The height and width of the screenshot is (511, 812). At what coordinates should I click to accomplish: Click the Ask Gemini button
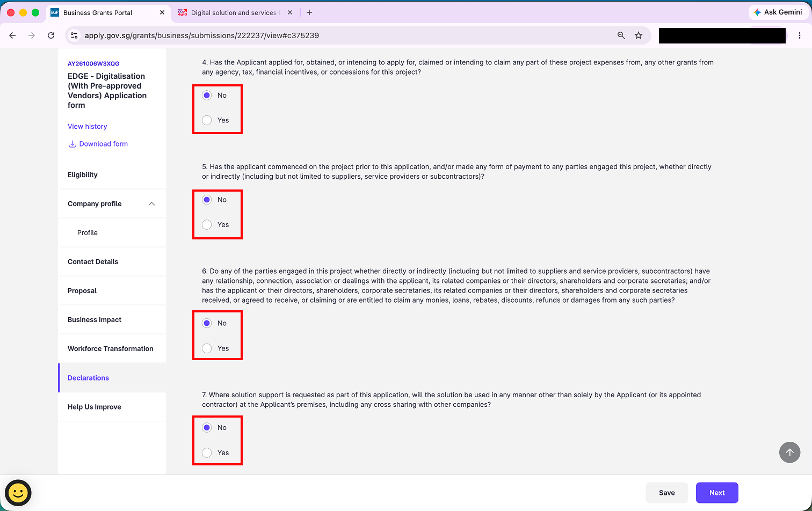click(x=778, y=12)
